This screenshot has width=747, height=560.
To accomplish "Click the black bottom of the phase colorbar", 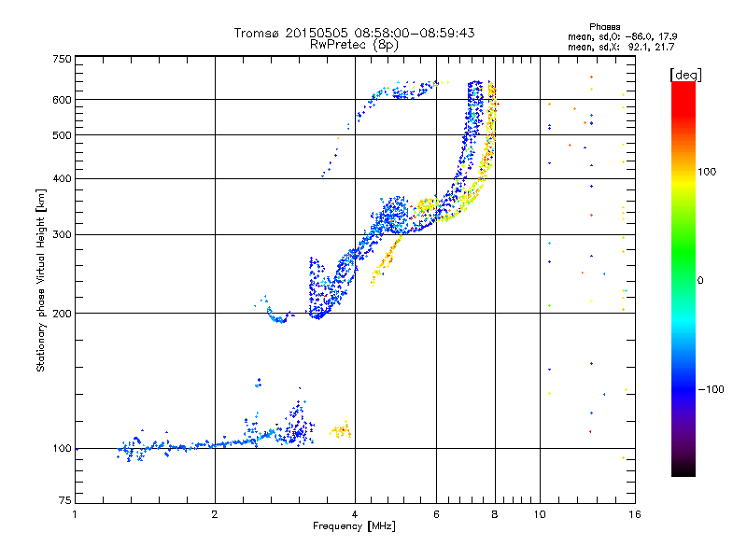I will (x=684, y=469).
